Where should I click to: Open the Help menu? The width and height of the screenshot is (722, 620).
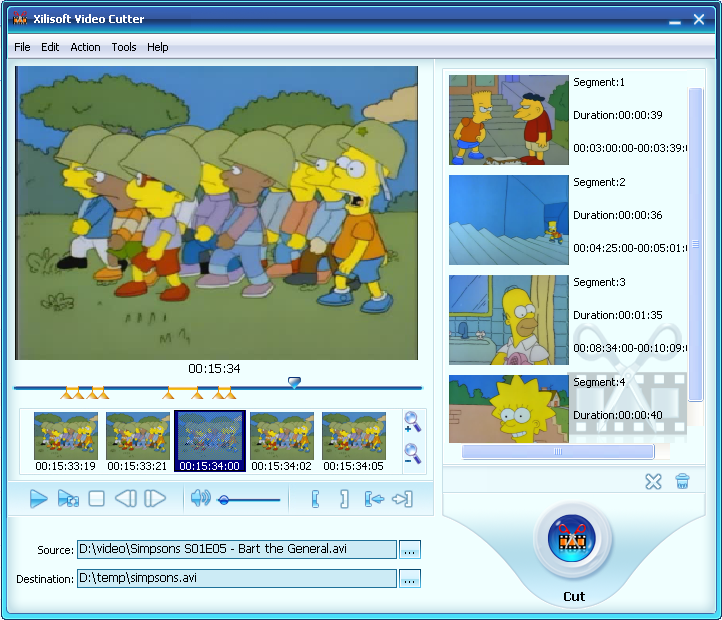point(157,47)
